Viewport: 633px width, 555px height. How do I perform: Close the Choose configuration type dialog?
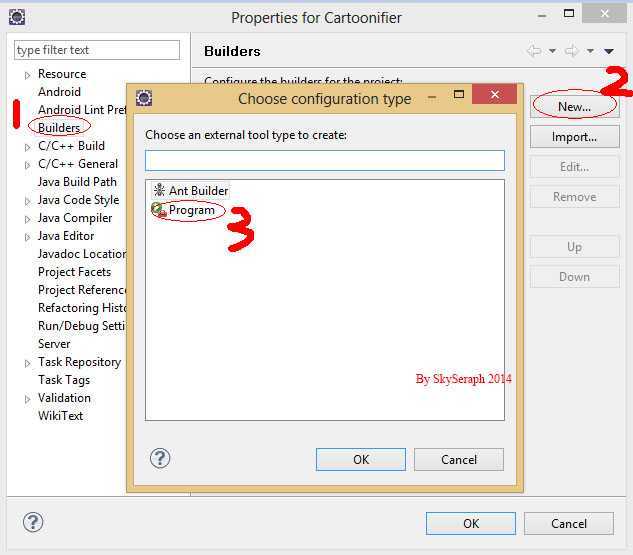[x=495, y=94]
